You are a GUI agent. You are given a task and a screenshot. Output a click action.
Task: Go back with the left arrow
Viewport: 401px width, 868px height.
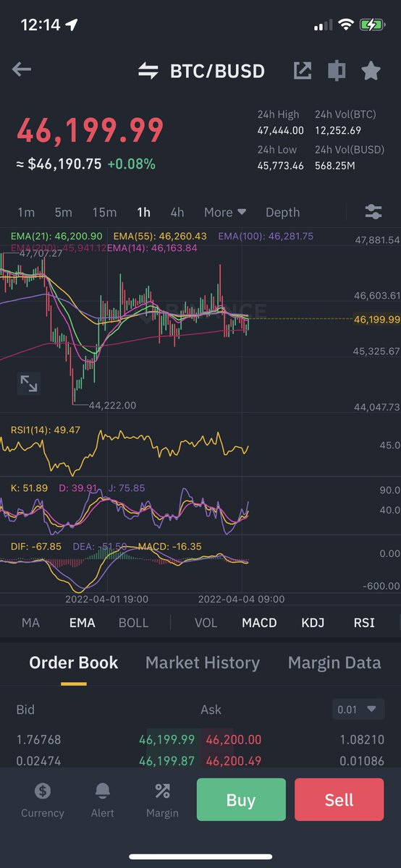coord(22,70)
